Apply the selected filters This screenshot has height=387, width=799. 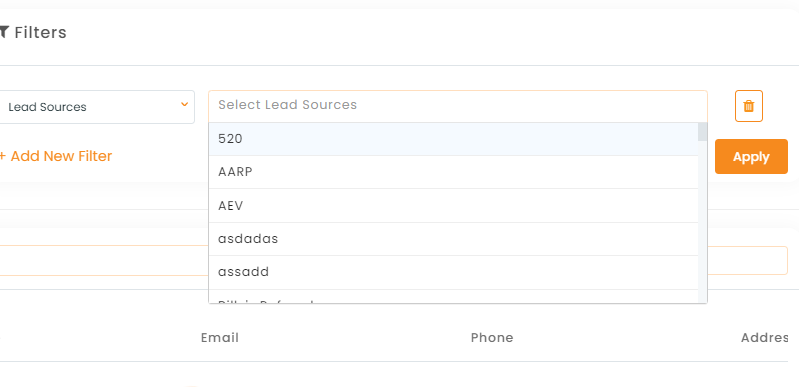tap(751, 157)
